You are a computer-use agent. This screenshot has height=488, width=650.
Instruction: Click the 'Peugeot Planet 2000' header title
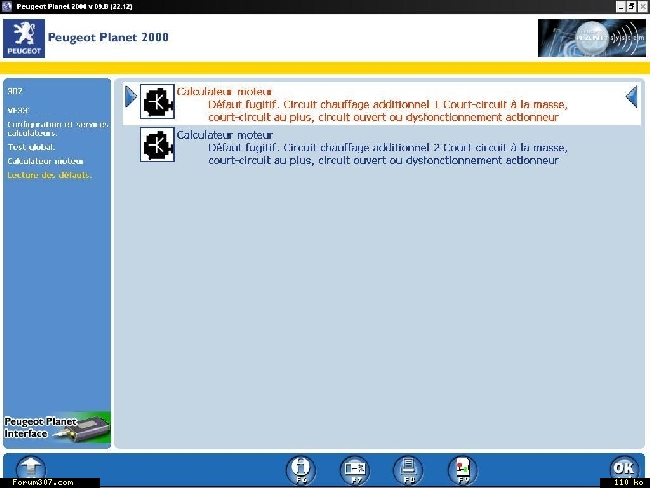[x=108, y=37]
